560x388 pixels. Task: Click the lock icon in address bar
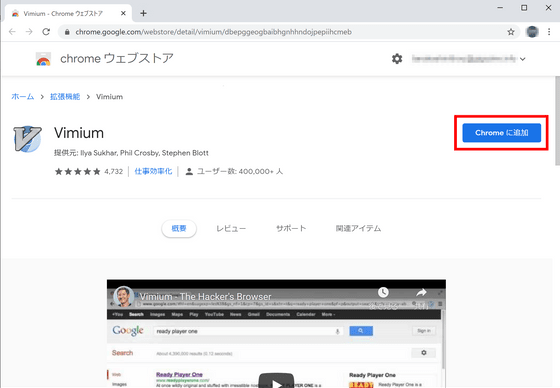pyautogui.click(x=67, y=32)
